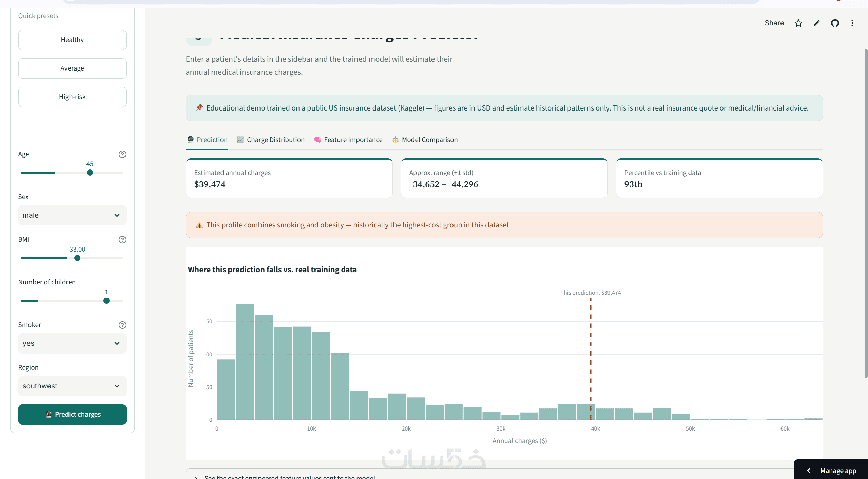
Task: Open the Region dropdown showing southwest
Action: click(x=72, y=386)
